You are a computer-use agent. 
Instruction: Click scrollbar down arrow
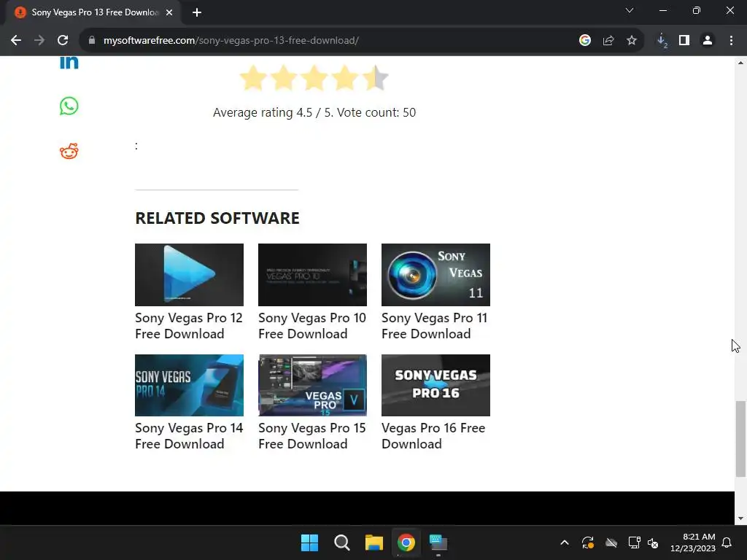click(740, 518)
